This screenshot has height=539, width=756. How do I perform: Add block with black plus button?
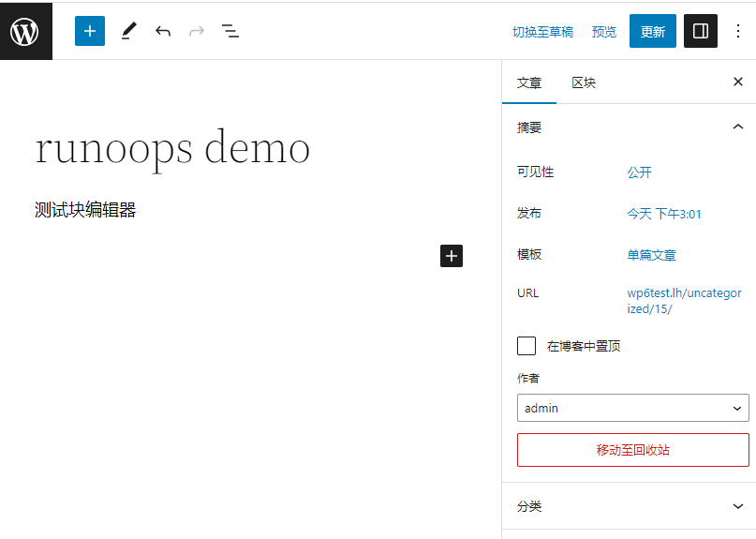[452, 255]
